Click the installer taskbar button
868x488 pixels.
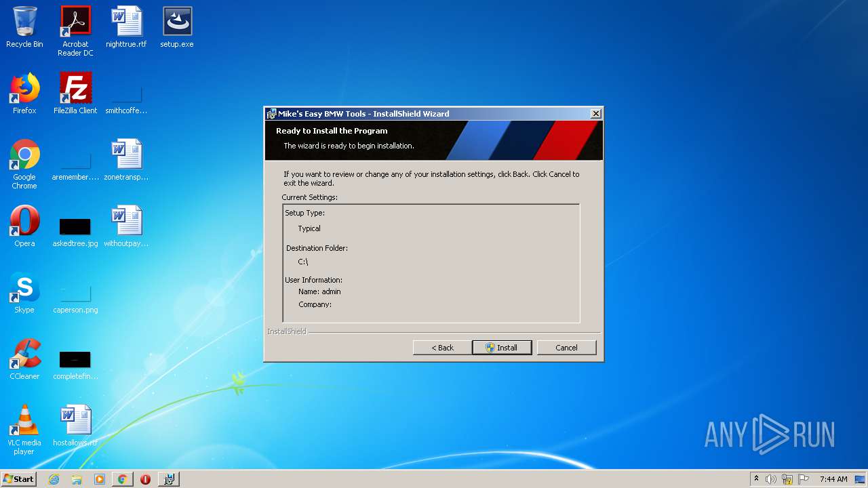point(169,479)
